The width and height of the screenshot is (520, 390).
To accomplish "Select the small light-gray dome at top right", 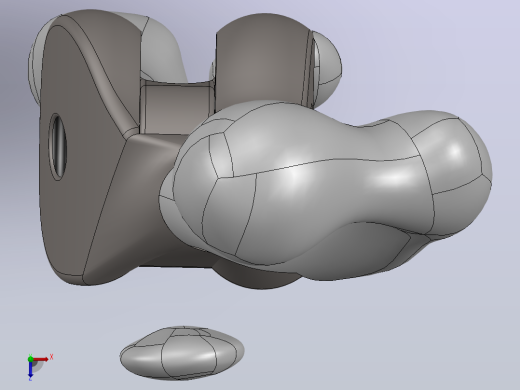I will tap(328, 63).
